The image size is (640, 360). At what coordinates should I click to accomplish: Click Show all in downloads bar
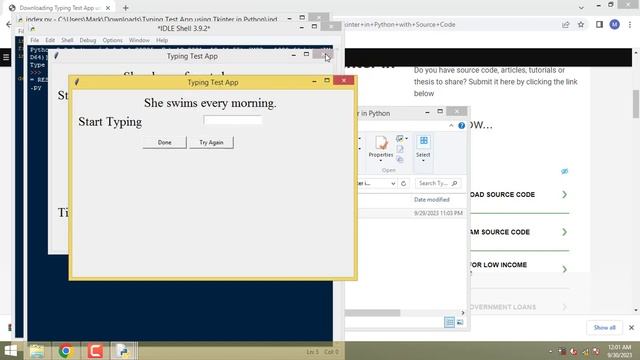pos(604,327)
